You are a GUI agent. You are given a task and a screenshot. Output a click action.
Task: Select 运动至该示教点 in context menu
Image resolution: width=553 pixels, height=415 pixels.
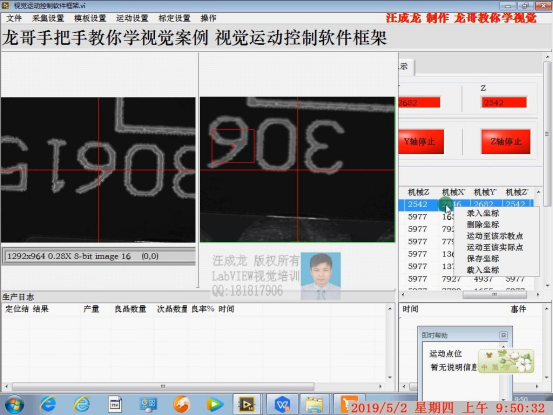pos(495,236)
